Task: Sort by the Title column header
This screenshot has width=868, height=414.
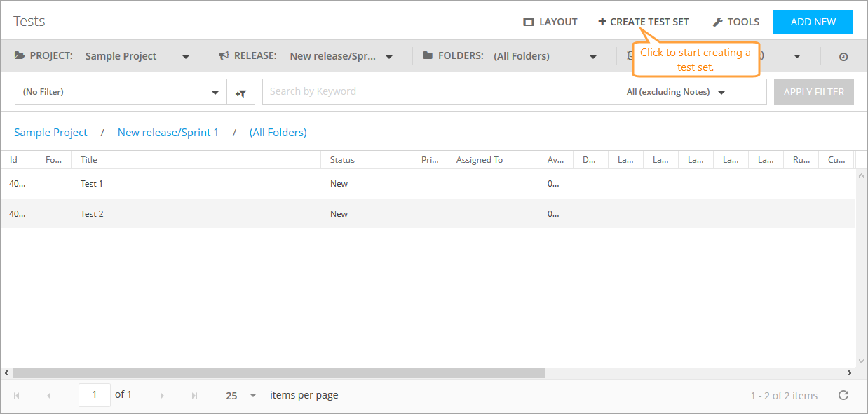Action: pos(196,160)
